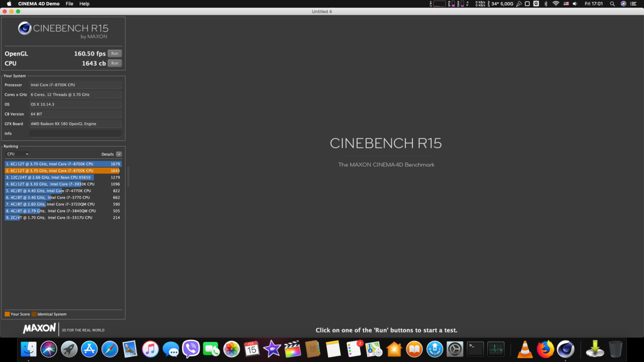Viewport: 644px width, 362px height.
Task: Open iBooks orange book icon in dock
Action: coord(414,349)
